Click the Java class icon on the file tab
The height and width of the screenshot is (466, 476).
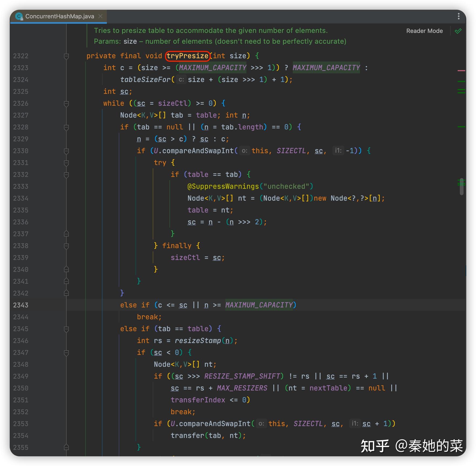[x=18, y=16]
